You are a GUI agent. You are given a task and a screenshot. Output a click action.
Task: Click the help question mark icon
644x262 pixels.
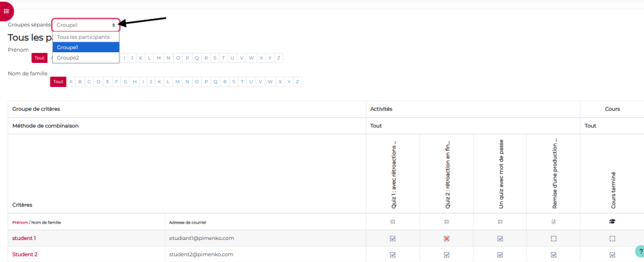pyautogui.click(x=640, y=251)
